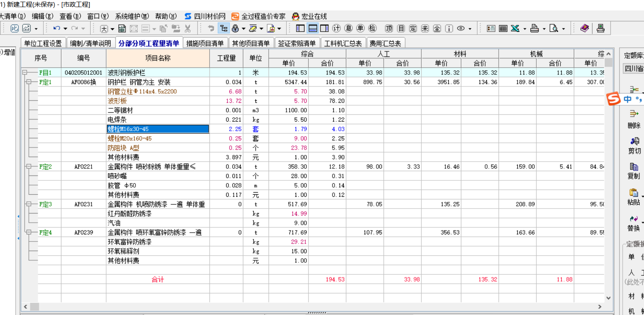
Task: Collapse the F定2 tree node
Action: point(29,167)
